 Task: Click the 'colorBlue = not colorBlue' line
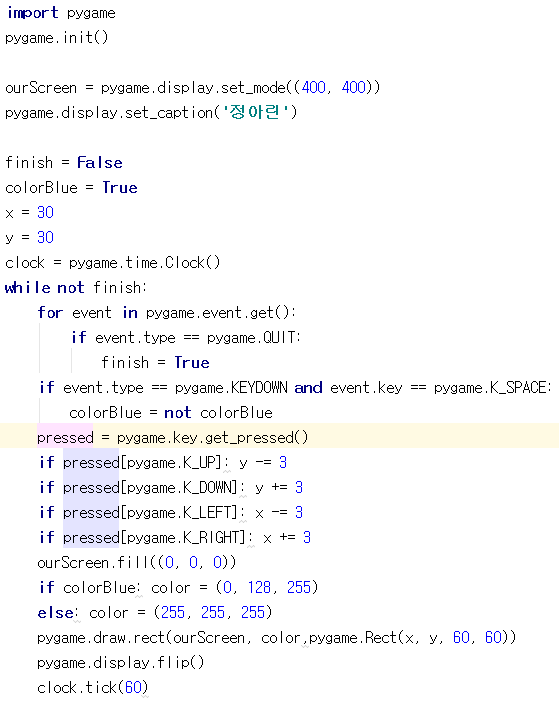click(x=171, y=413)
